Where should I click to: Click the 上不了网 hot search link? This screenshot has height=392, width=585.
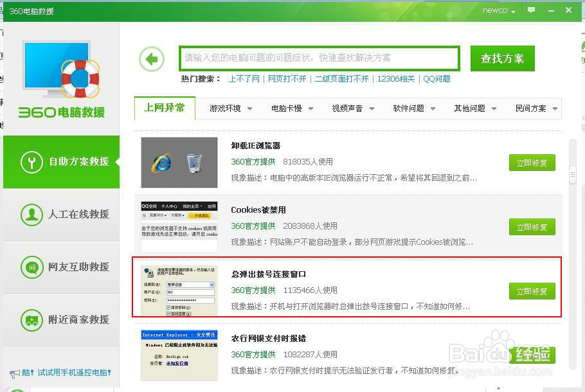244,78
